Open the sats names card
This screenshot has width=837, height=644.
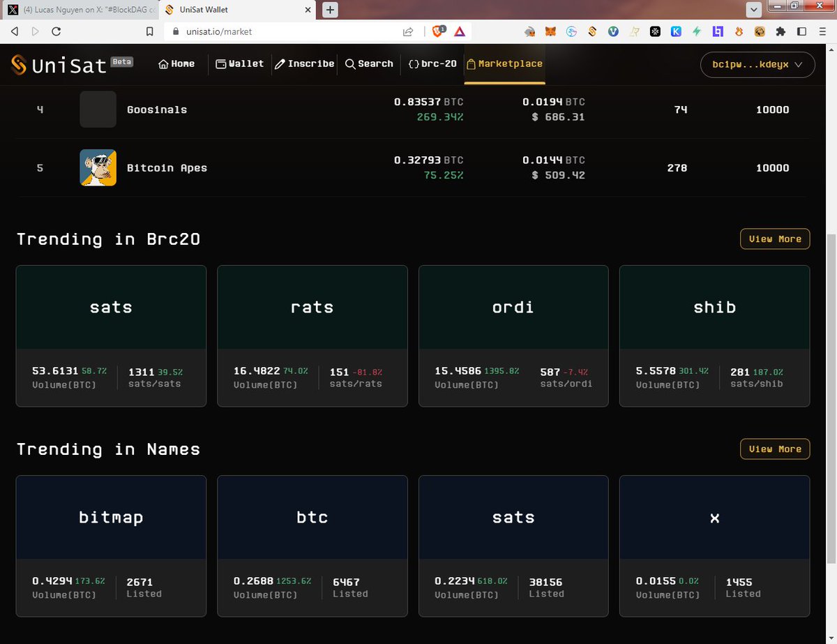(513, 546)
